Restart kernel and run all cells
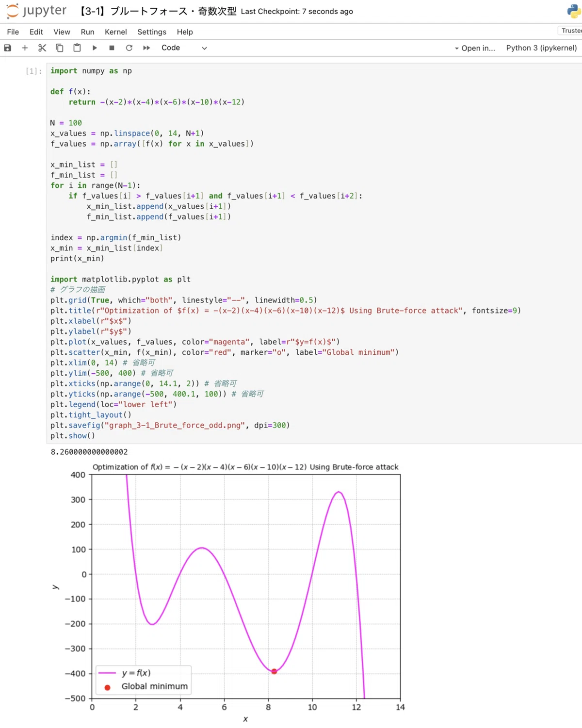This screenshot has height=728, width=582. 146,48
